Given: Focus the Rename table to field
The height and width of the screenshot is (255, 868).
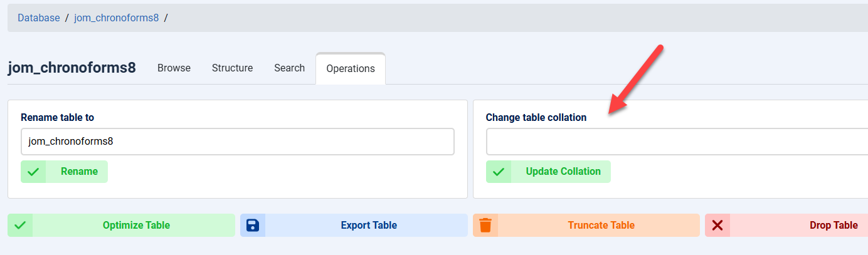Looking at the screenshot, I should (237, 142).
